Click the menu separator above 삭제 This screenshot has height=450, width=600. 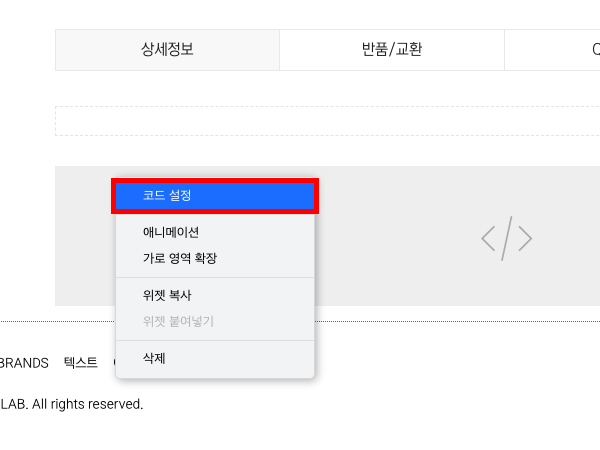tap(215, 340)
